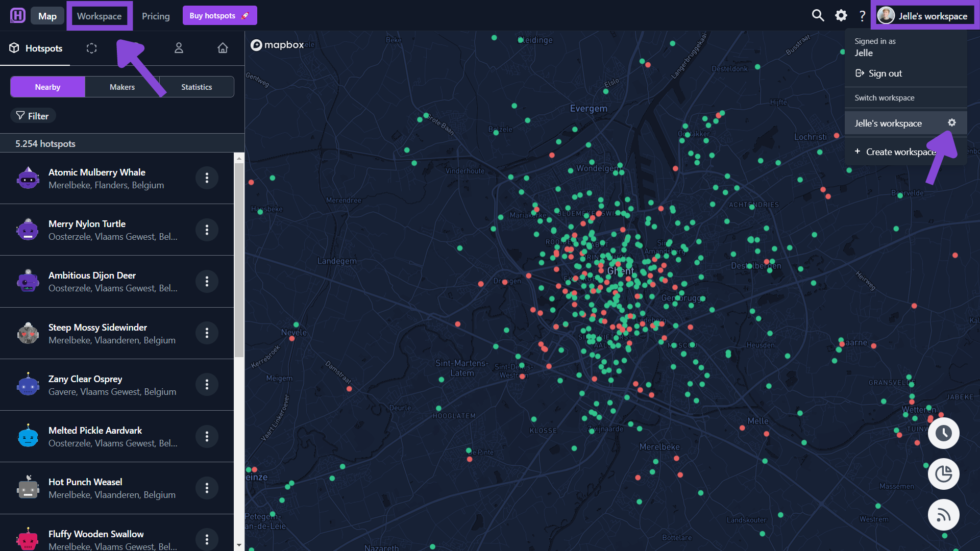Select the Nearby segment

(x=47, y=87)
